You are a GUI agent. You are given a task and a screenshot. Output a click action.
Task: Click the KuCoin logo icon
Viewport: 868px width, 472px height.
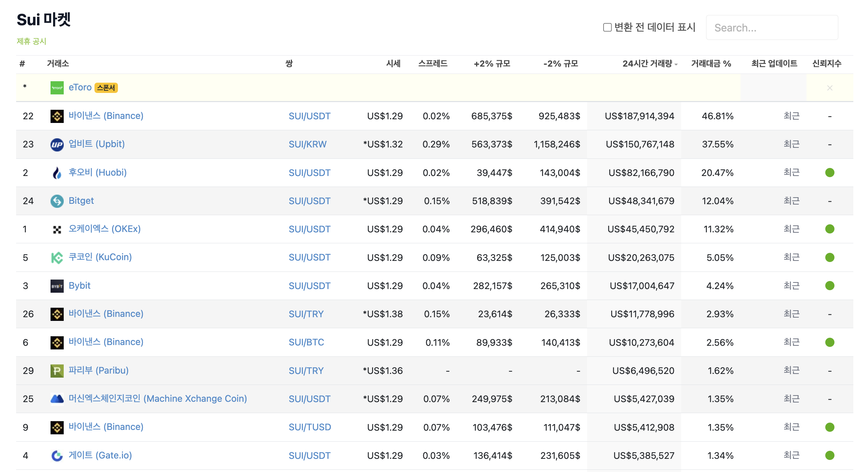(57, 258)
